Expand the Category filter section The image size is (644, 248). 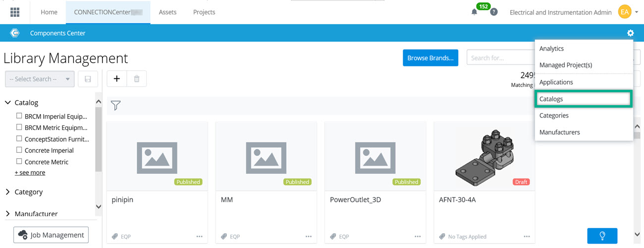point(8,192)
